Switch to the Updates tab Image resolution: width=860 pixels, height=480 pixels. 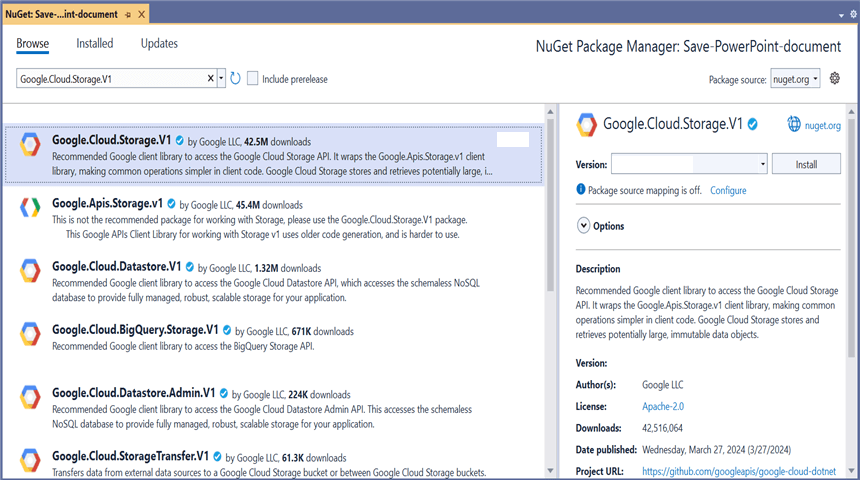click(x=159, y=43)
